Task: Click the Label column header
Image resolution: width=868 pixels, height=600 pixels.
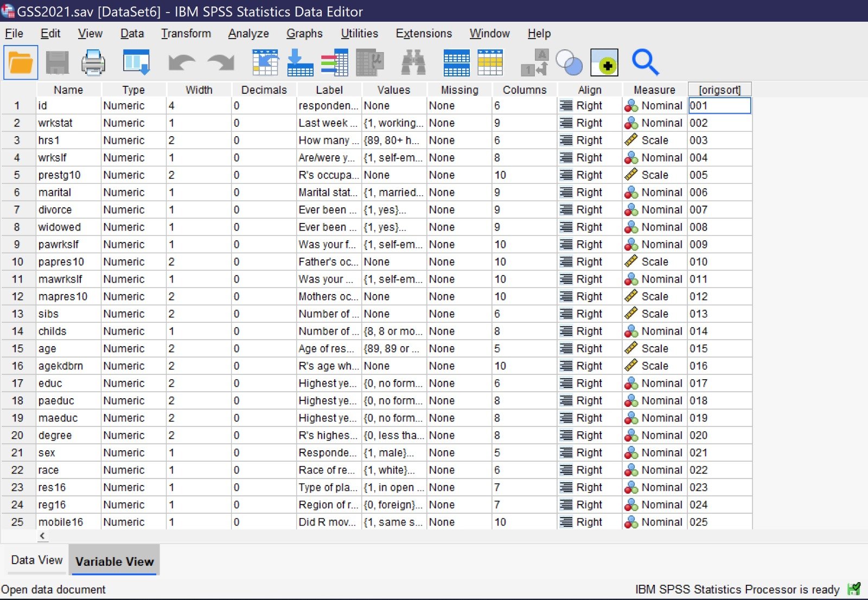Action: pos(329,90)
